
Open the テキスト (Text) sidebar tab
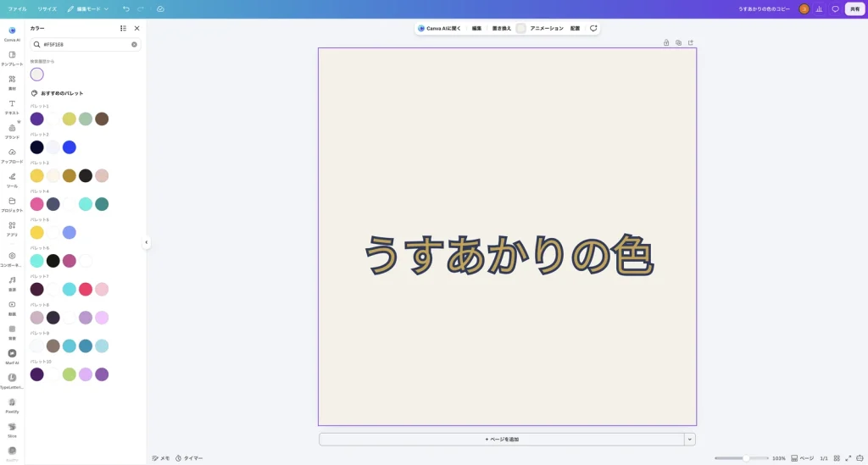pos(12,106)
